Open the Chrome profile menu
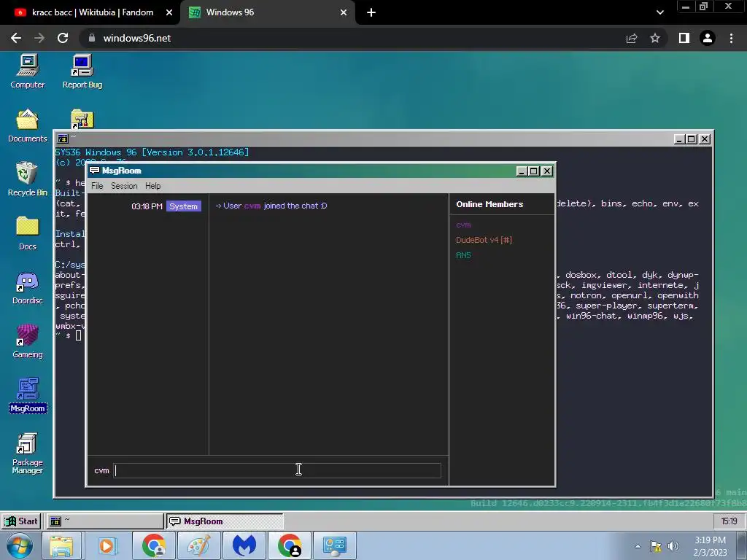This screenshot has height=560, width=747. point(708,38)
